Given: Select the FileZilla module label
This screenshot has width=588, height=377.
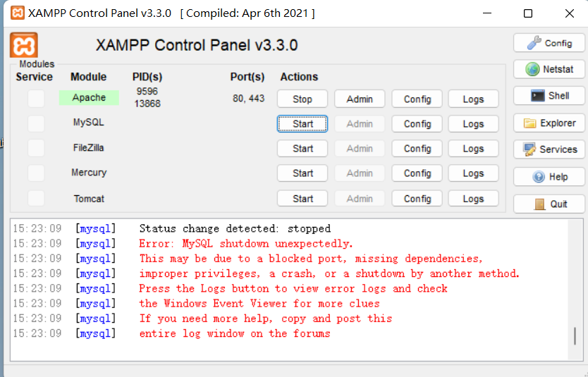Looking at the screenshot, I should pyautogui.click(x=89, y=148).
